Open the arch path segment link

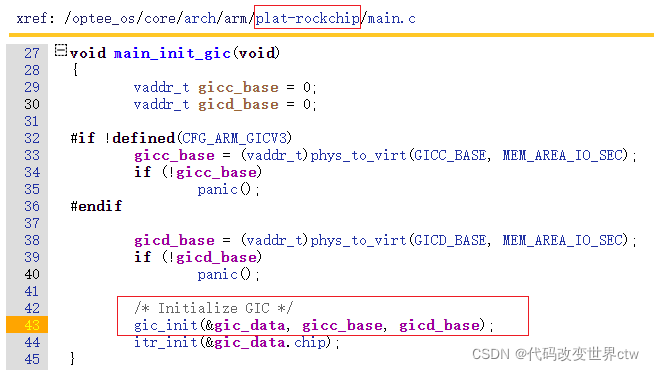coord(200,19)
